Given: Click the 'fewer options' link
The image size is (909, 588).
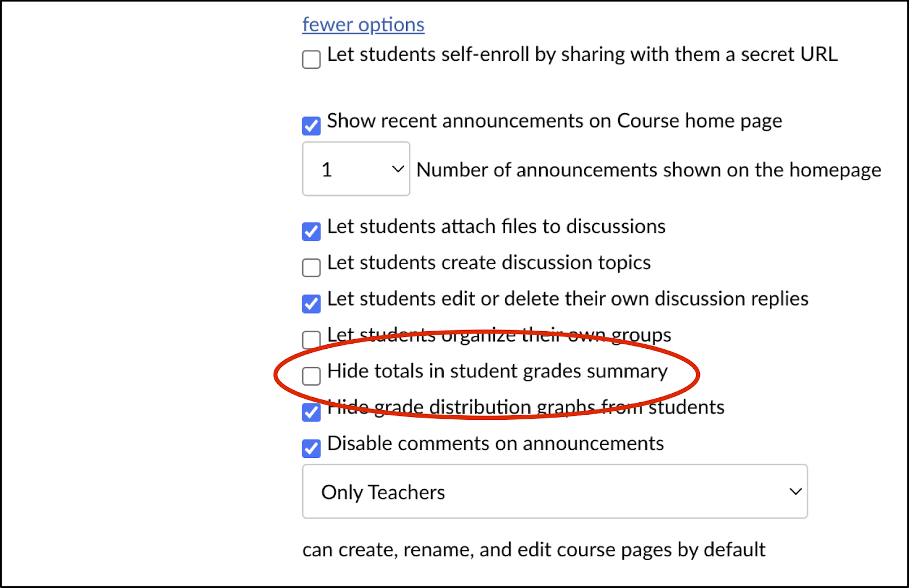Looking at the screenshot, I should (362, 24).
